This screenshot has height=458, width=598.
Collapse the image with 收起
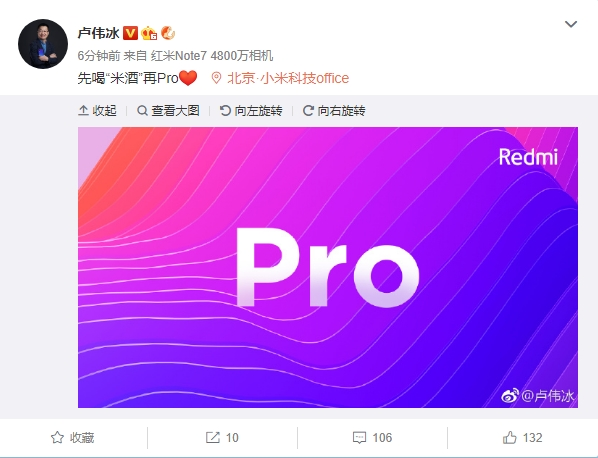click(x=97, y=111)
